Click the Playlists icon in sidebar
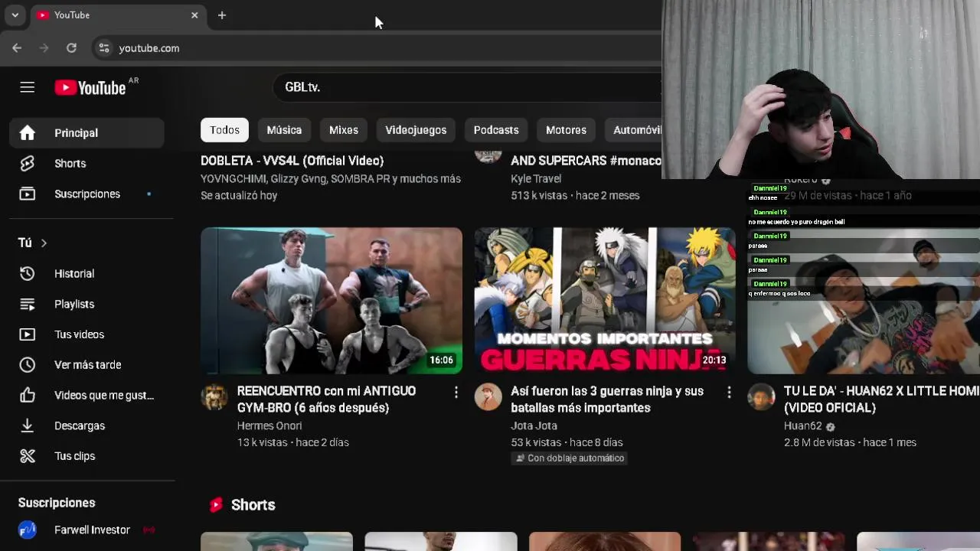The width and height of the screenshot is (980, 551). 28,305
